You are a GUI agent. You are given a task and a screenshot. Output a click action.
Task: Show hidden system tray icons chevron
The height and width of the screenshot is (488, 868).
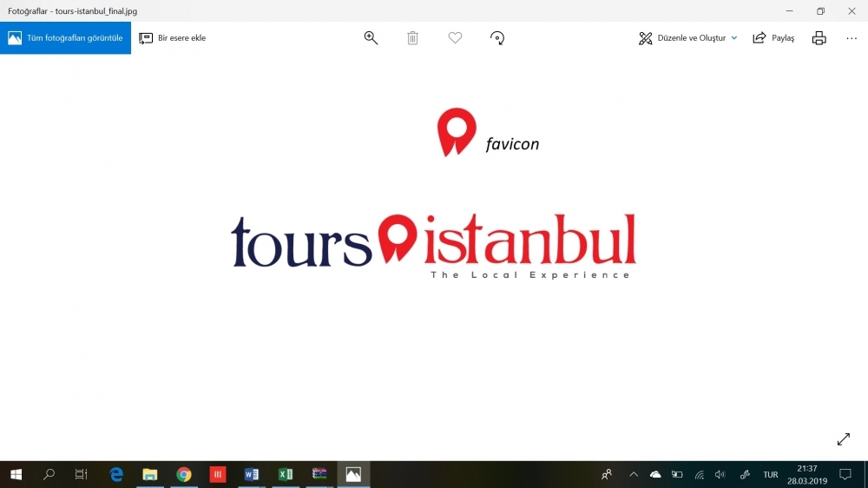pos(634,475)
